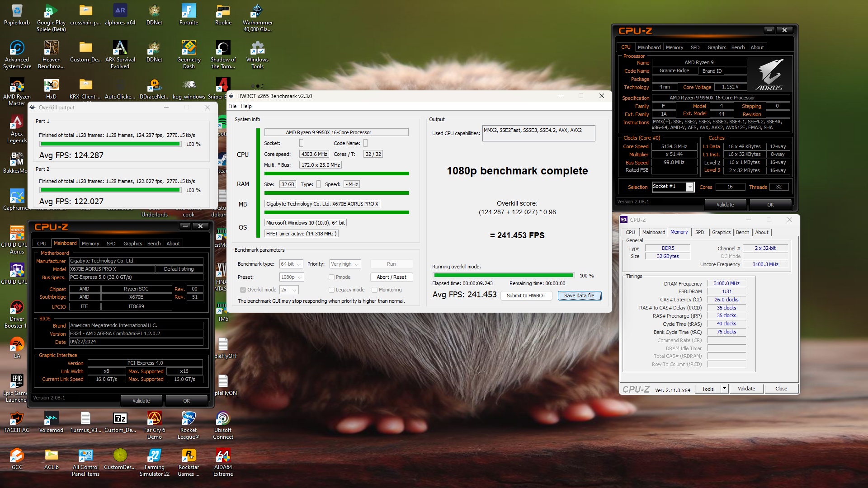Launch Far Cry 6 Demo icon
The image size is (868, 488).
point(155,426)
